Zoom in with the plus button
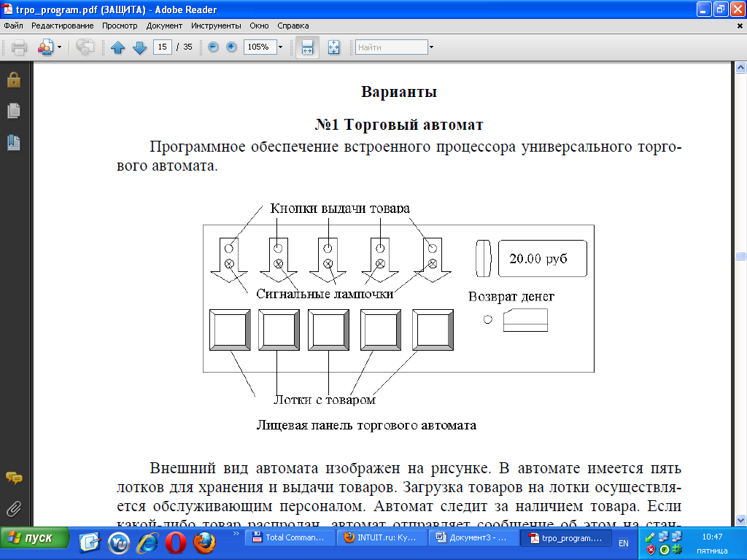 point(231,47)
